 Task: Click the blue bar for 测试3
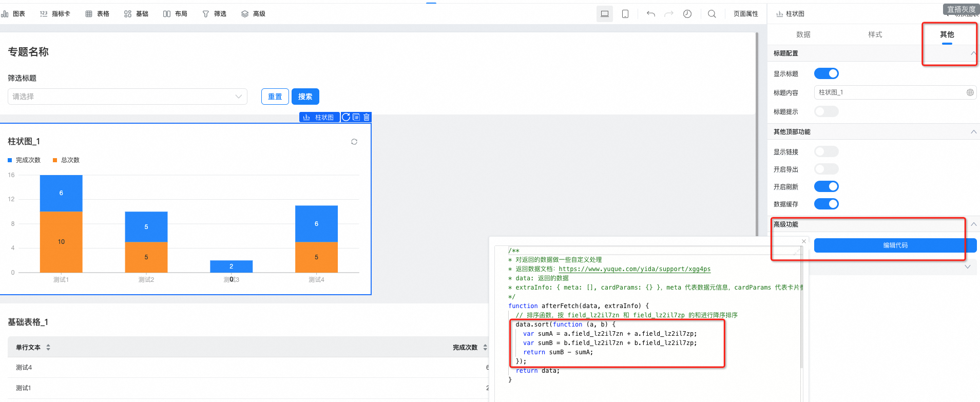point(232,266)
